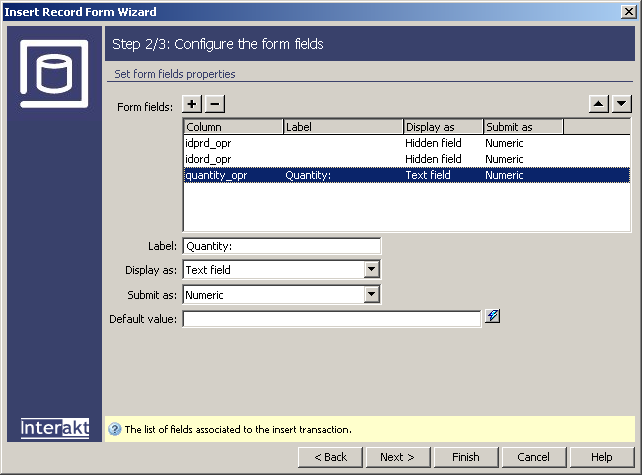
Task: Open the Display as dropdown
Action: tap(372, 270)
